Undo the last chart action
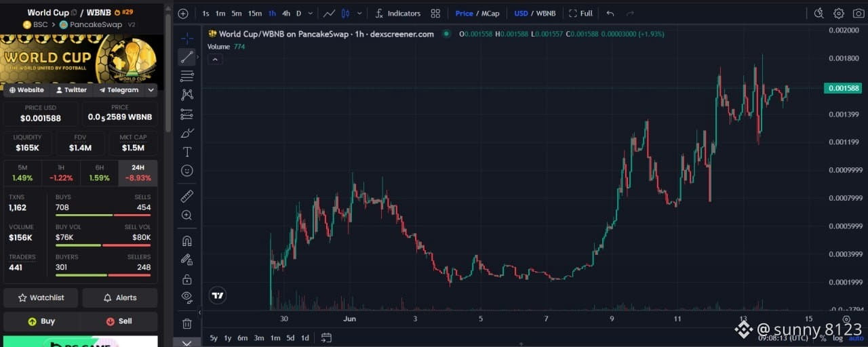The height and width of the screenshot is (347, 868). 610,14
